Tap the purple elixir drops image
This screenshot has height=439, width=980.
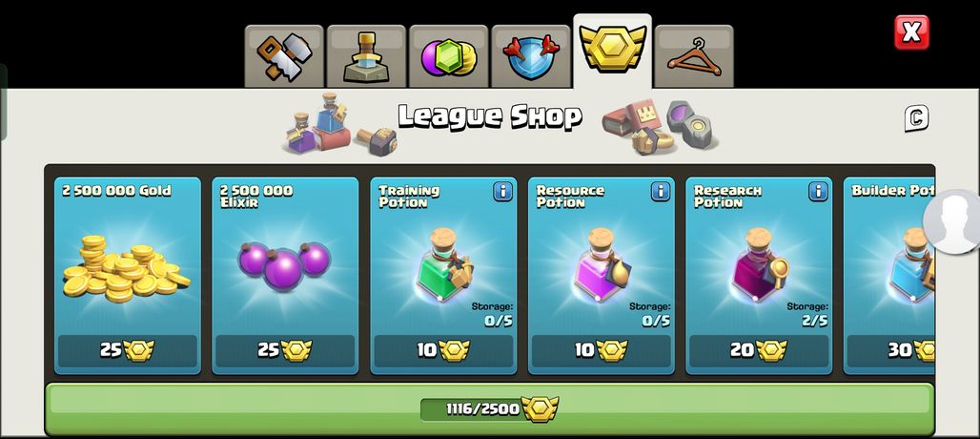click(x=284, y=265)
